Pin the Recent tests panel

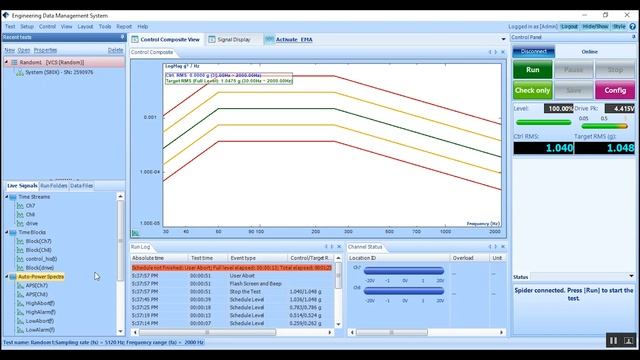click(x=122, y=37)
